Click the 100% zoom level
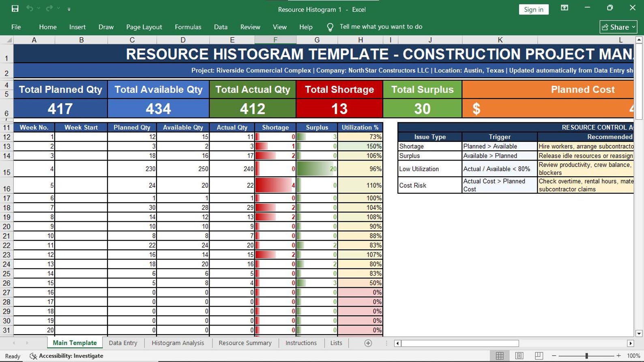The image size is (644, 362). pos(633,356)
